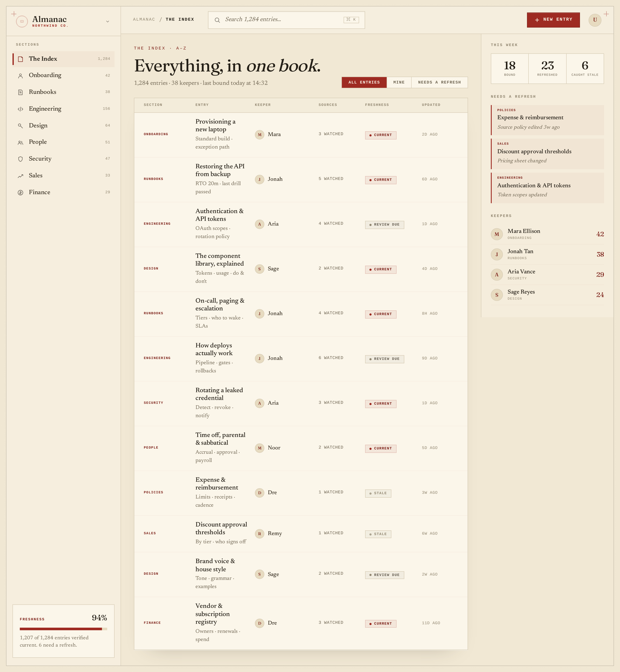The width and height of the screenshot is (620, 672).
Task: Click Stale badge for Expense & reimbursement
Action: [x=378, y=493]
